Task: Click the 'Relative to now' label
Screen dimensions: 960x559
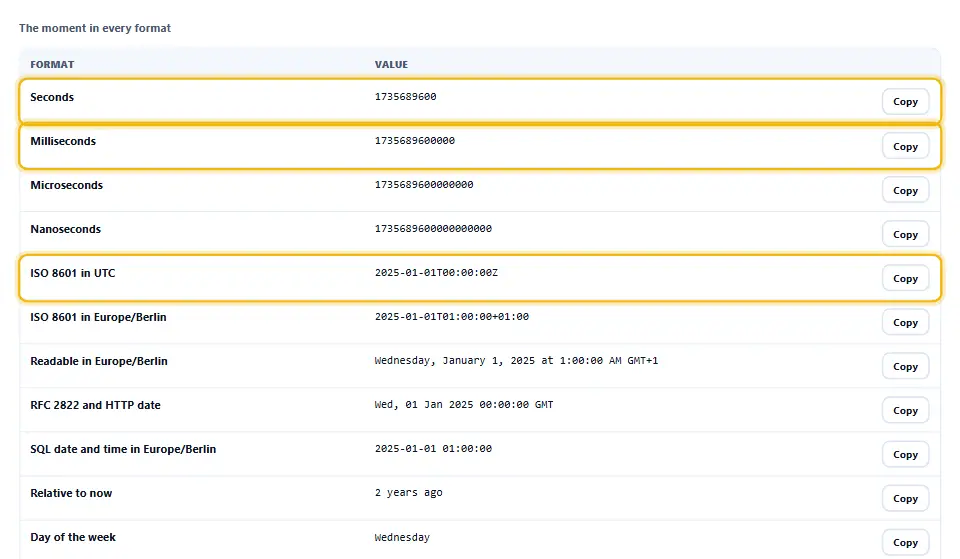Action: pos(71,493)
